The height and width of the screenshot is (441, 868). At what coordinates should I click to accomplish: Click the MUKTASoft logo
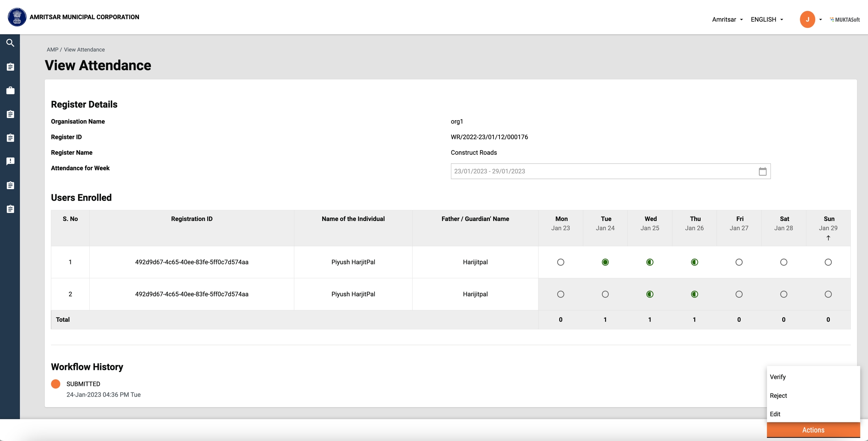[845, 20]
